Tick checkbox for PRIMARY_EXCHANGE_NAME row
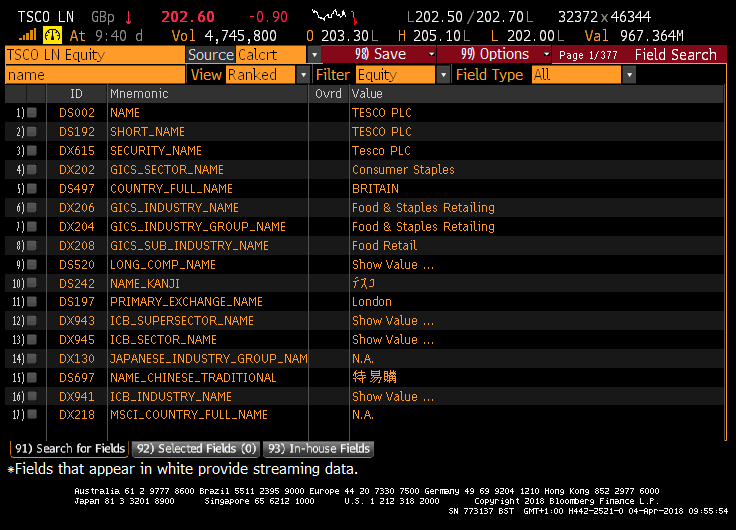The height and width of the screenshot is (530, 736). pyautogui.click(x=32, y=301)
